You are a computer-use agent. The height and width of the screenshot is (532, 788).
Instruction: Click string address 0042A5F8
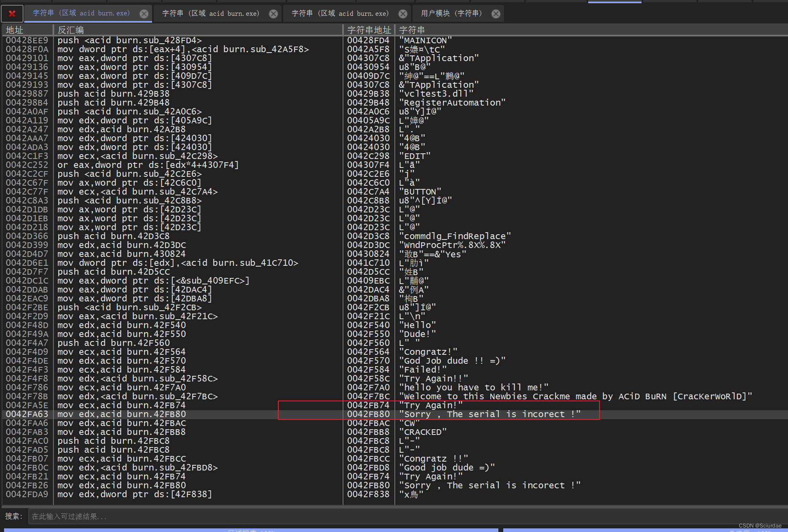point(368,49)
